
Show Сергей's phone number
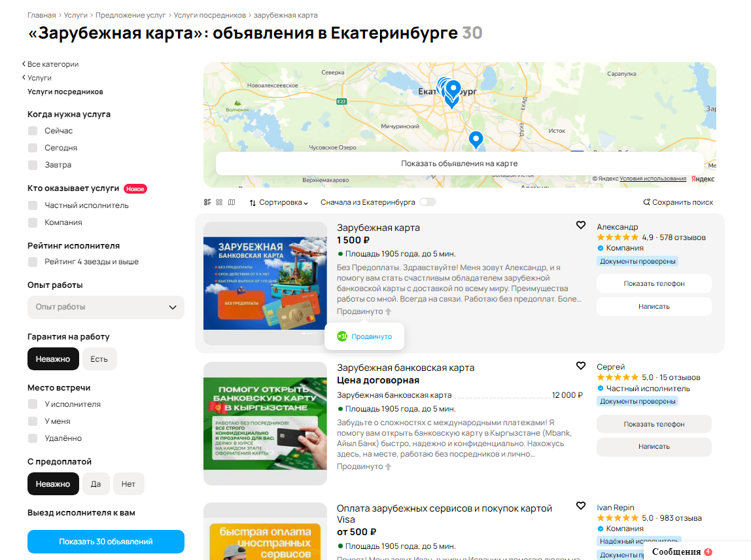tap(654, 424)
